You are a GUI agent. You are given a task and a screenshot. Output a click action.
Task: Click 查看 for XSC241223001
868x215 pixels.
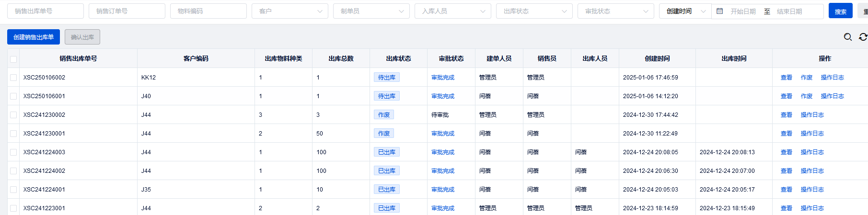787,208
